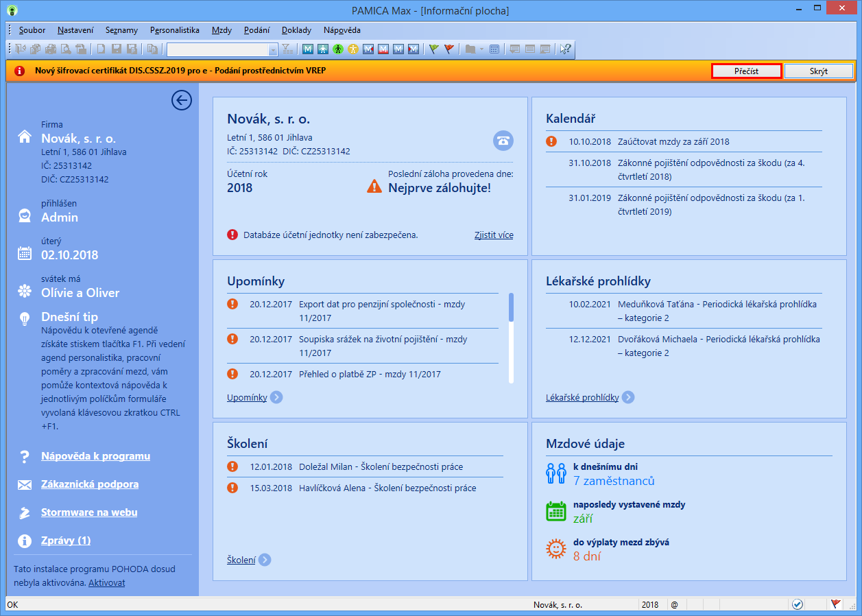
Task: Click the arrow circle next to Lékařské prohlídky
Action: [628, 397]
